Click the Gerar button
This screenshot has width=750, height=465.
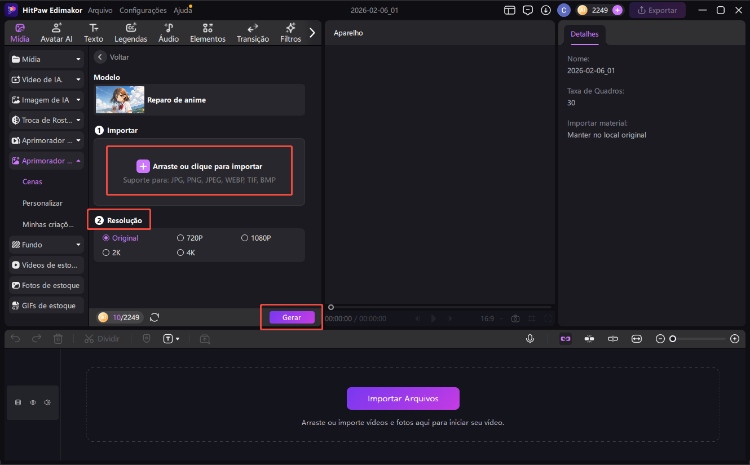(292, 317)
